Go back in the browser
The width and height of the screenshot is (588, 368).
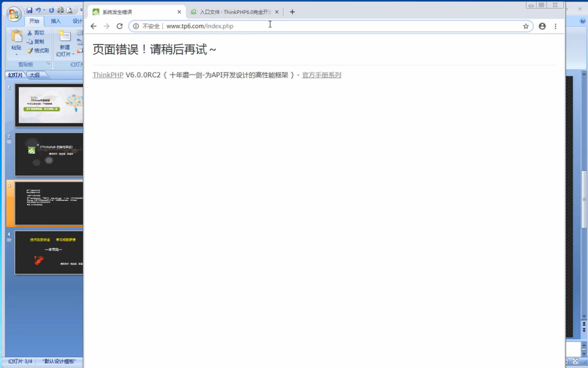point(93,26)
